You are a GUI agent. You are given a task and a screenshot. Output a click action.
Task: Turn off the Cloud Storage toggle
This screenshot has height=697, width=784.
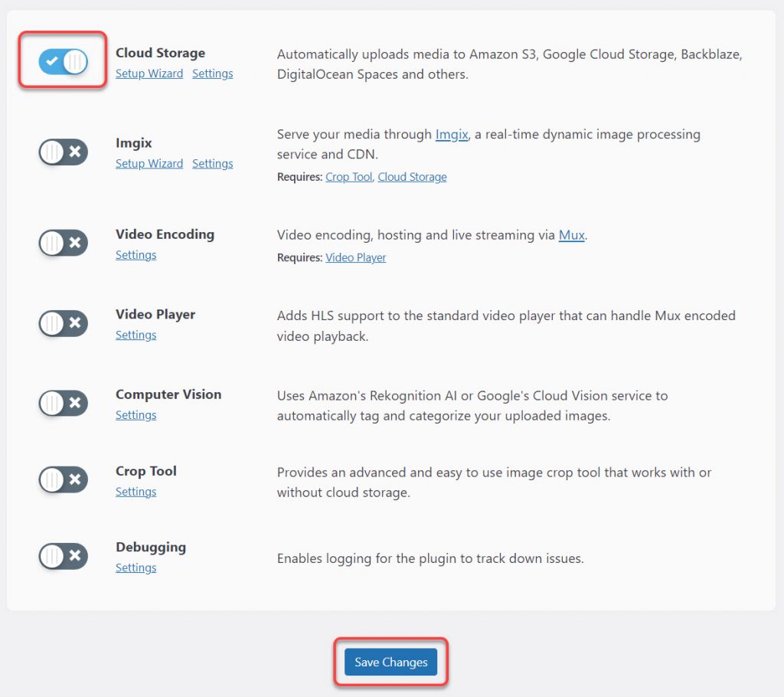point(63,61)
